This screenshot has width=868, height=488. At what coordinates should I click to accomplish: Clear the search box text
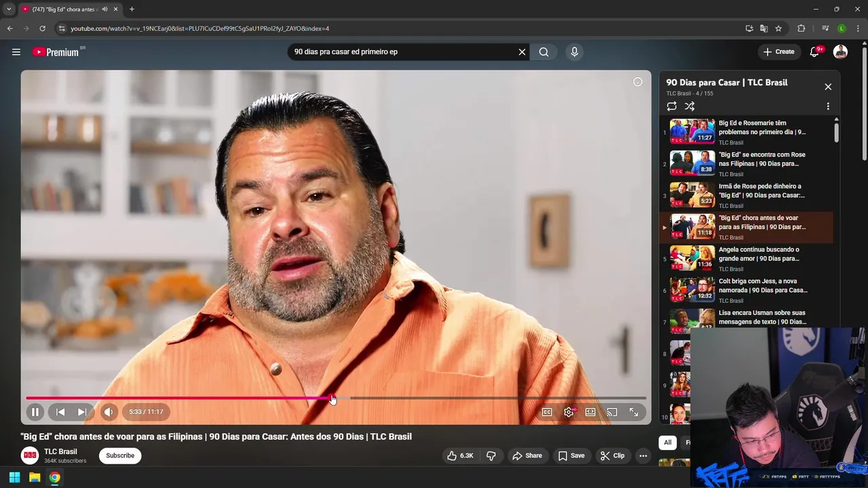point(522,52)
